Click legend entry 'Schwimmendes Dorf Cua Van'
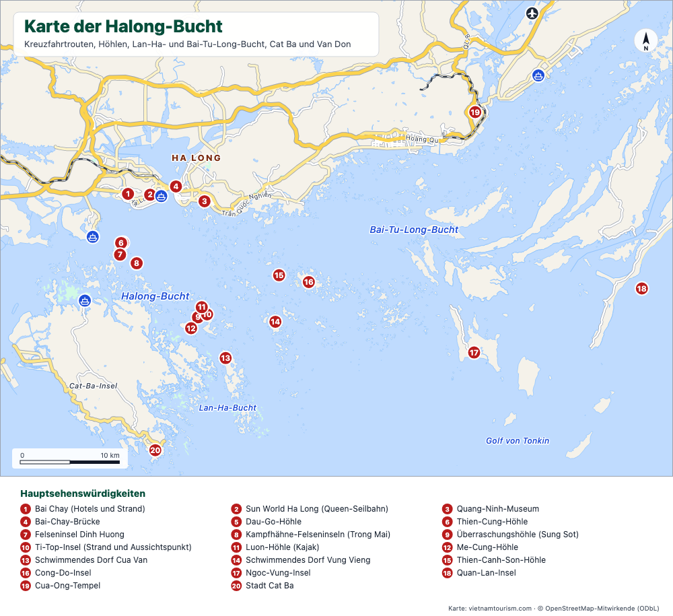Viewport: 673px width, 616px height. click(x=83, y=560)
